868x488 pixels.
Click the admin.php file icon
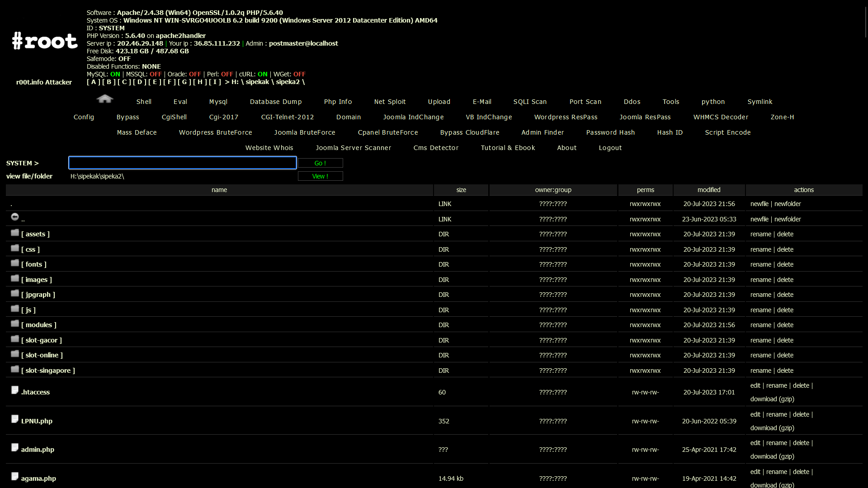coord(15,447)
